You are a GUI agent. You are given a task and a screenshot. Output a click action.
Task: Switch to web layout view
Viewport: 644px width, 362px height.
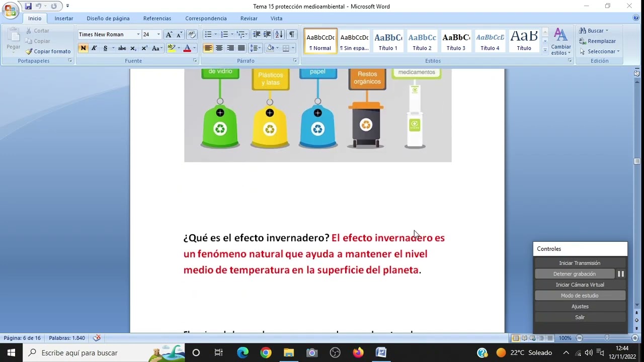(x=533, y=338)
